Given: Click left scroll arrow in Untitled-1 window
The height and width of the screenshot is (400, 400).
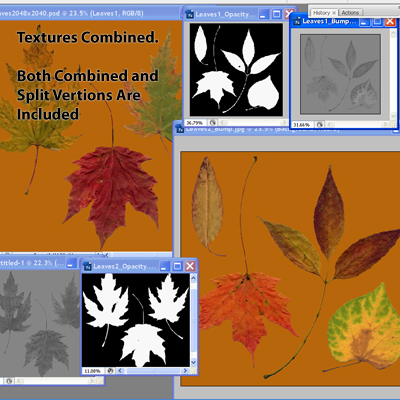Looking at the screenshot, I should (x=19, y=380).
